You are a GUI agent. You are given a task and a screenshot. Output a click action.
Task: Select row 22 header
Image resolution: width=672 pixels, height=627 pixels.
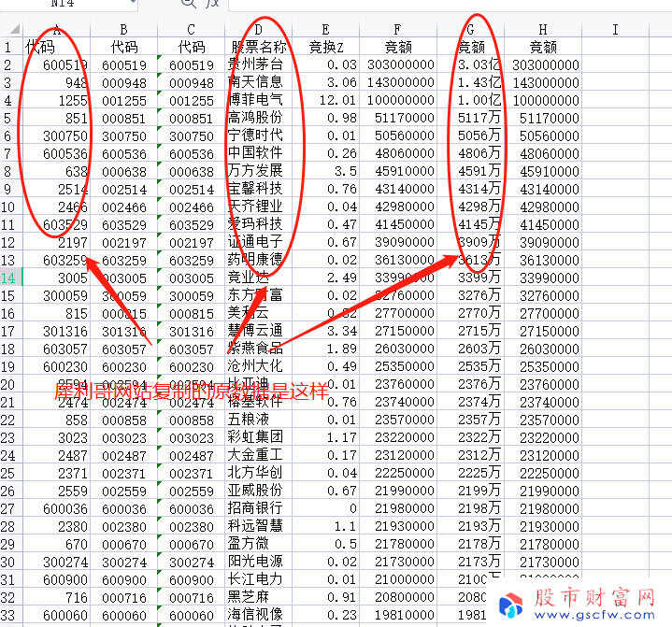coord(11,420)
